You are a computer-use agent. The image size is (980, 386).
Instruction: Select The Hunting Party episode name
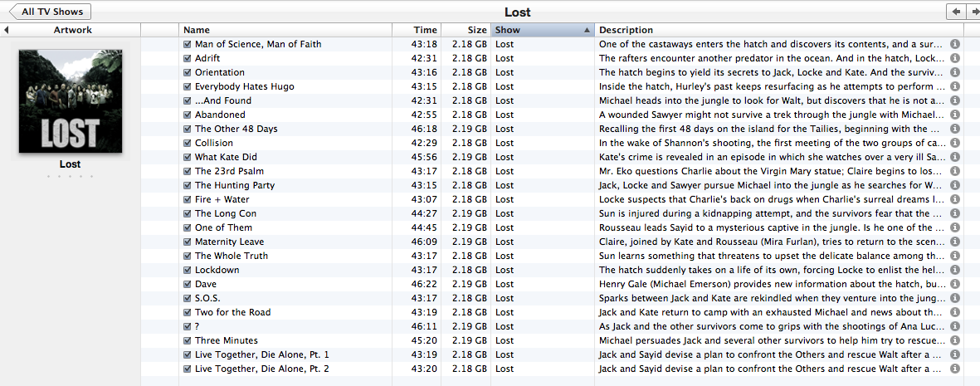coord(234,185)
